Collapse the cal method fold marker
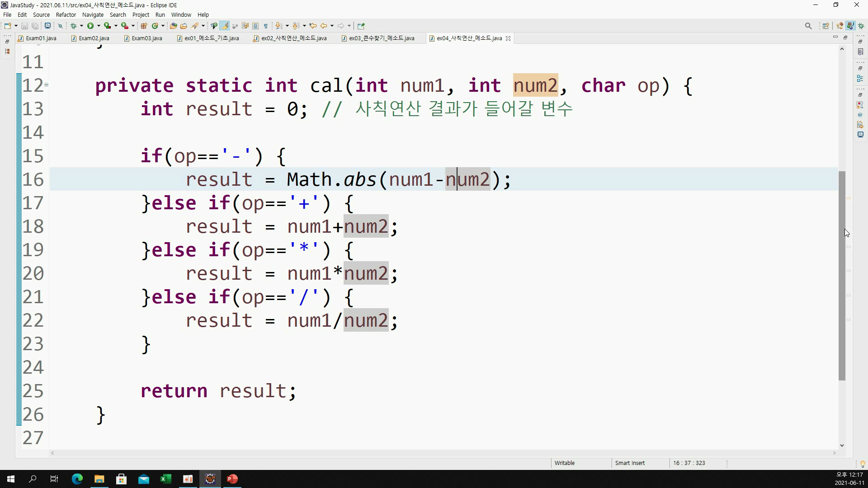 point(46,84)
